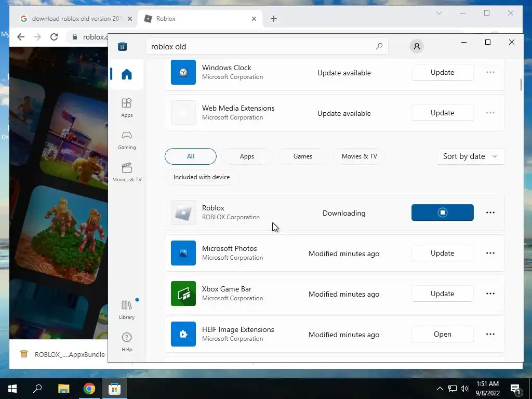
Task: Click the Web Media Extensions app name
Action: 238,108
